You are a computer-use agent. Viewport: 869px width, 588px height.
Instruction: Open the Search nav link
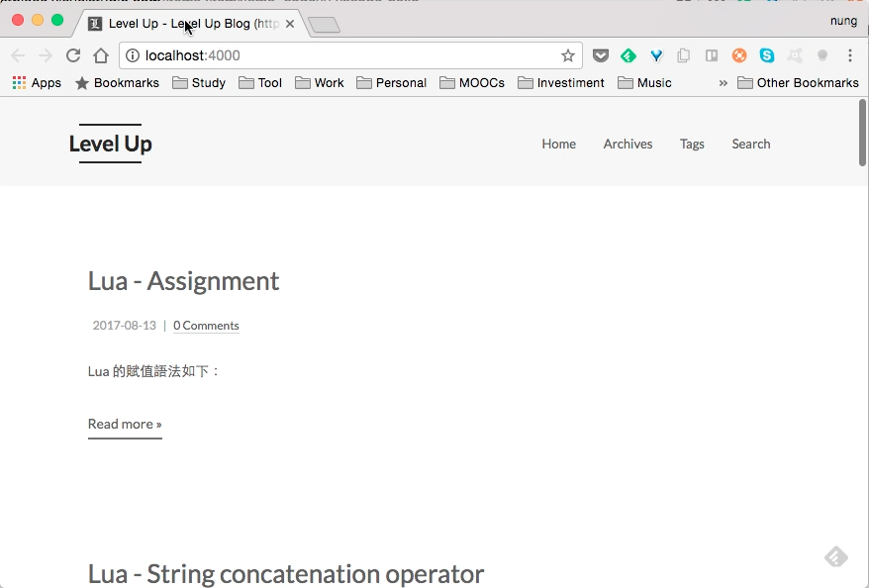[751, 145]
